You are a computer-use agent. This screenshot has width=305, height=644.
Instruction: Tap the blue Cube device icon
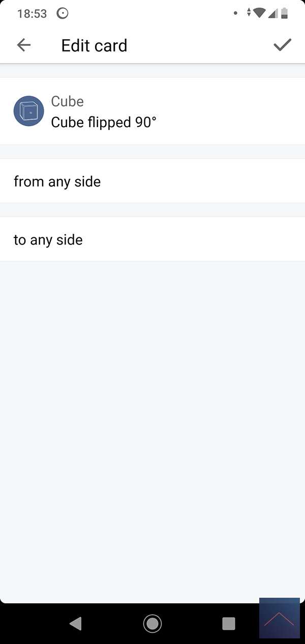[28, 111]
